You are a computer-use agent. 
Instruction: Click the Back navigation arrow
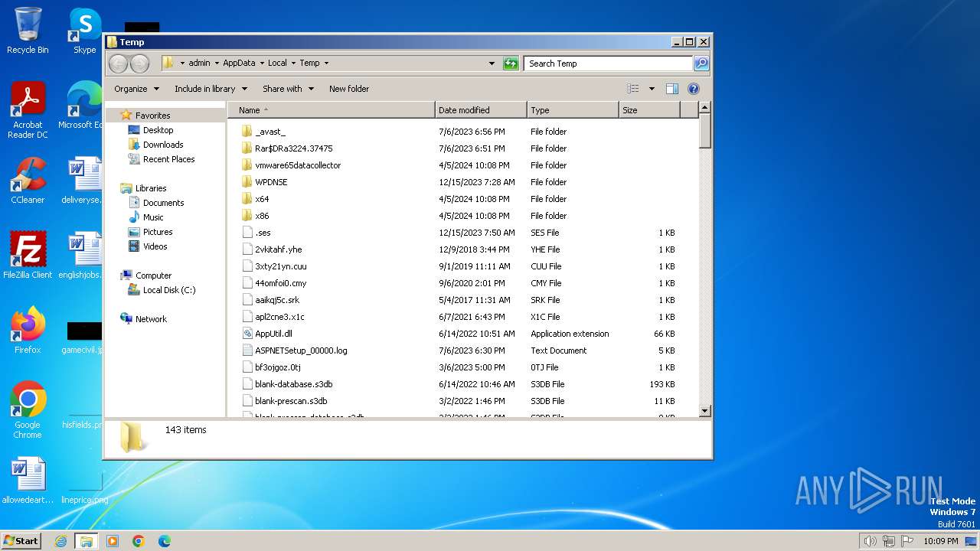118,64
